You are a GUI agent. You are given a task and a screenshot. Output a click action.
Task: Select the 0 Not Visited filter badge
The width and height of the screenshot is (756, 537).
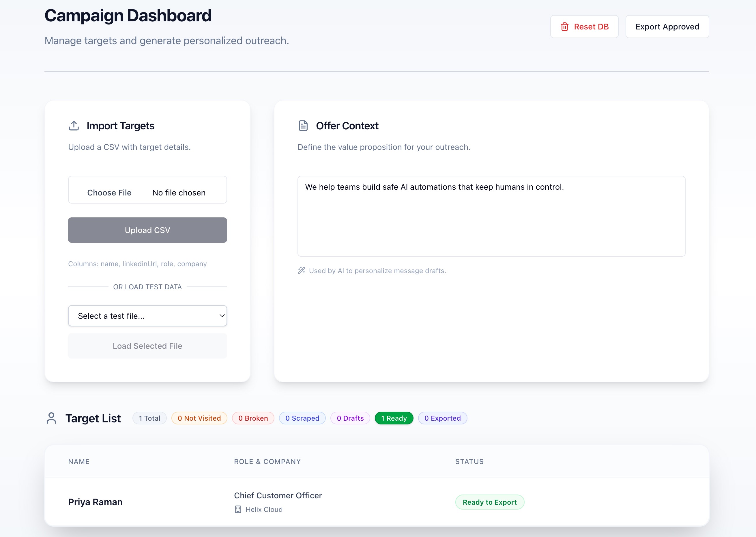[x=199, y=418]
